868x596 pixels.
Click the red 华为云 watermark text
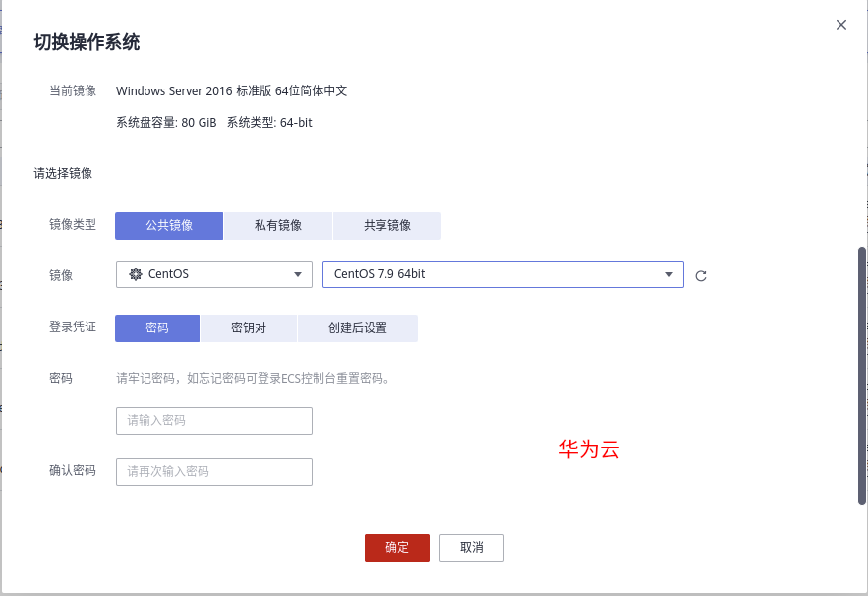tap(590, 450)
